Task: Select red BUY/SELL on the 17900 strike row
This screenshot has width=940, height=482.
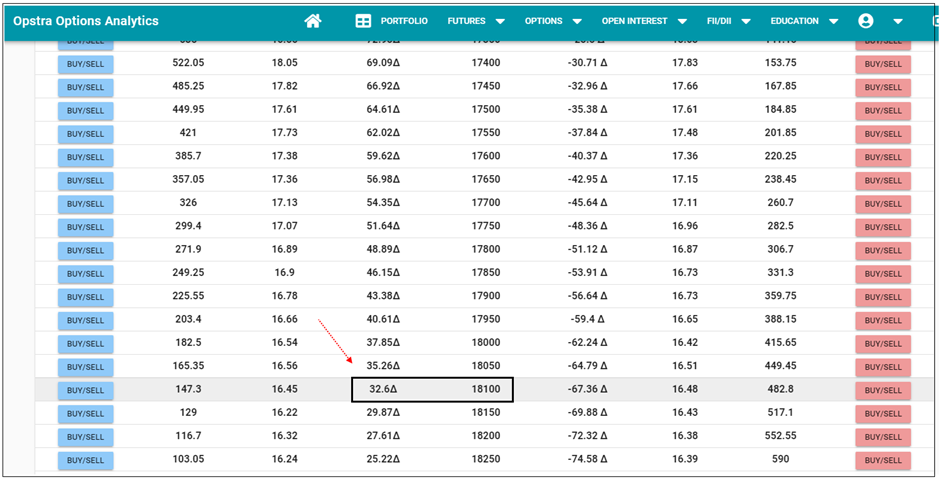Action: (883, 297)
